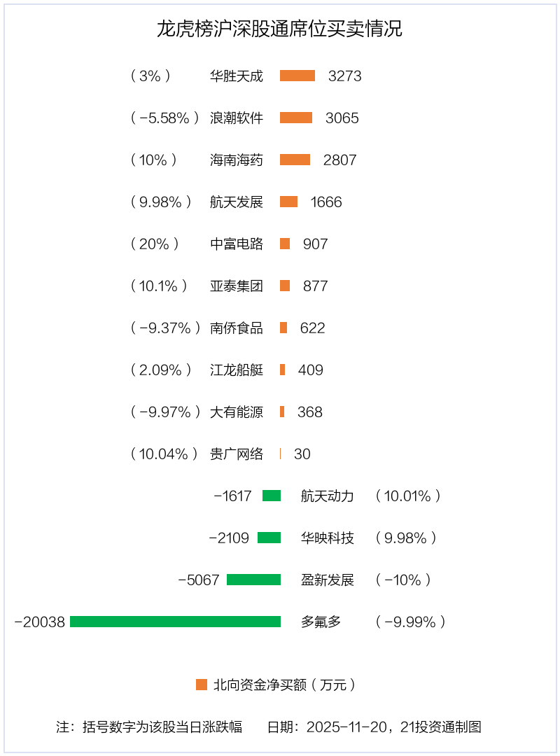
Task: Click the 中富电路 stock label
Action: point(237,244)
